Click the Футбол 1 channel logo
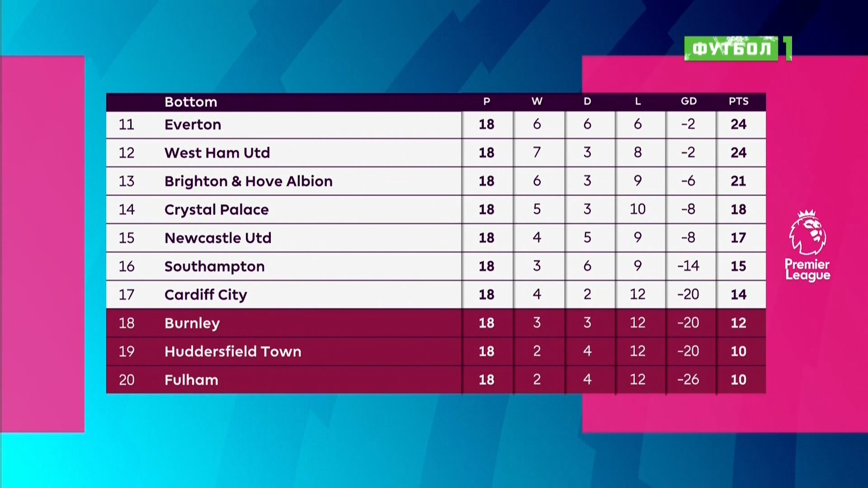 click(x=737, y=48)
